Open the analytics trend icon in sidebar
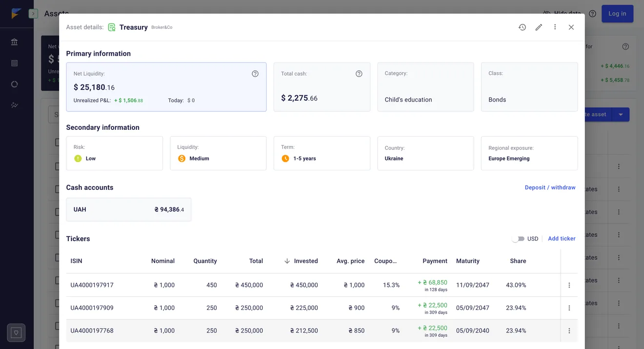644x349 pixels. pos(15,105)
